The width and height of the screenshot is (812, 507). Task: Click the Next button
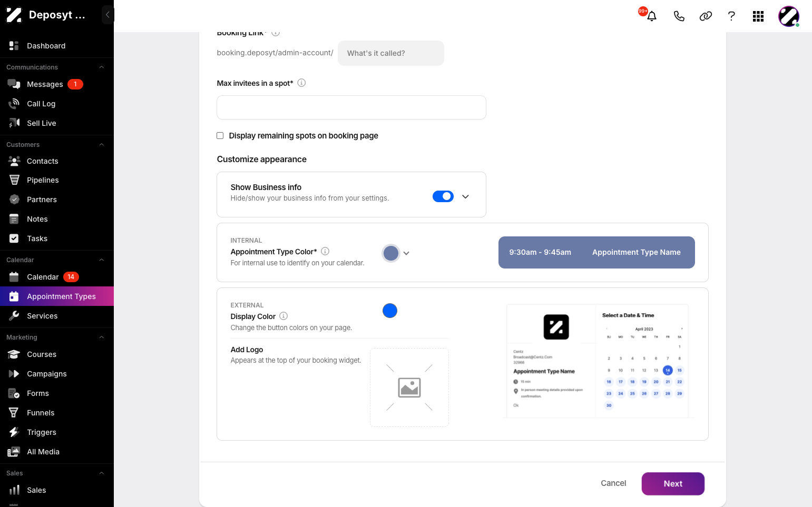point(673,484)
